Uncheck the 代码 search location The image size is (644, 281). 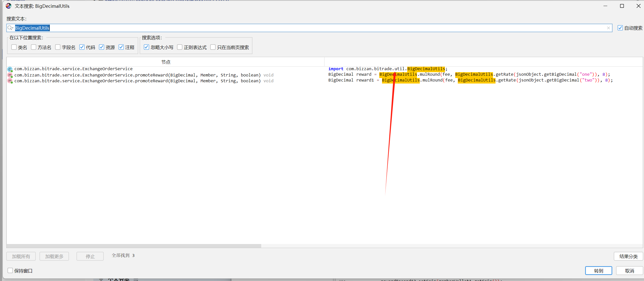pyautogui.click(x=82, y=47)
